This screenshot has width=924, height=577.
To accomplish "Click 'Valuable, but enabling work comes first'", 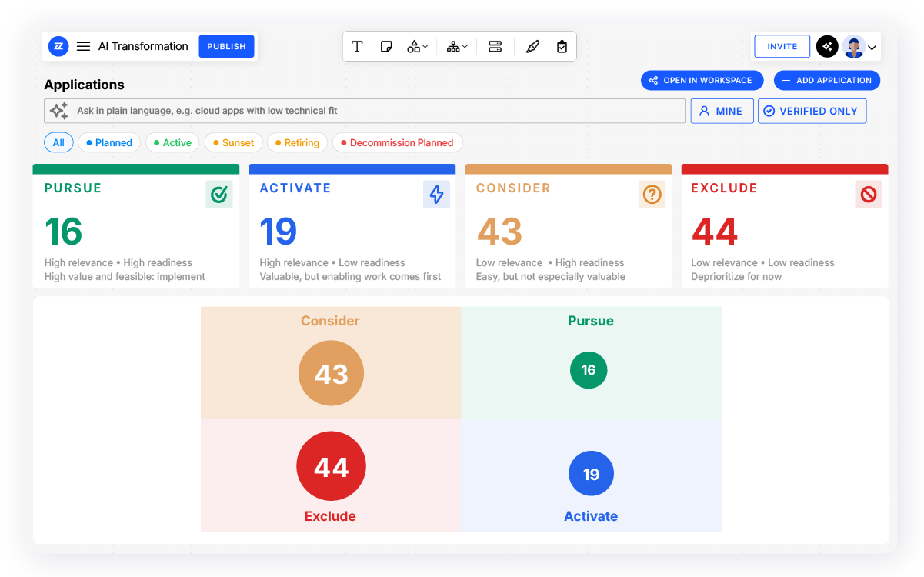I will click(350, 277).
